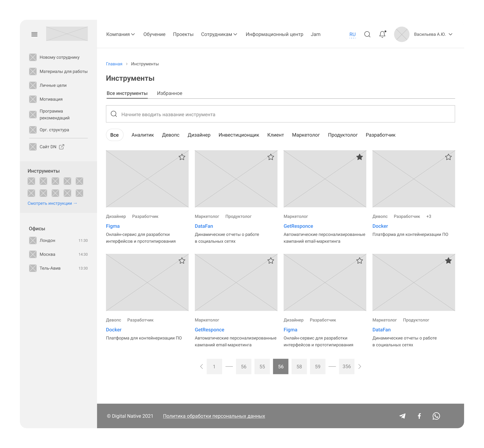Click the search magnifier icon in header

coord(367,34)
